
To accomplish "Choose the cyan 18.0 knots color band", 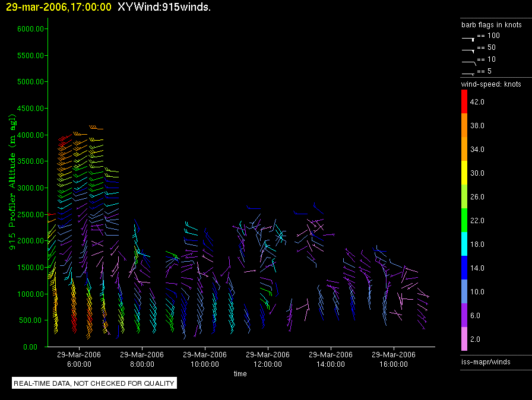I will 464,245.
